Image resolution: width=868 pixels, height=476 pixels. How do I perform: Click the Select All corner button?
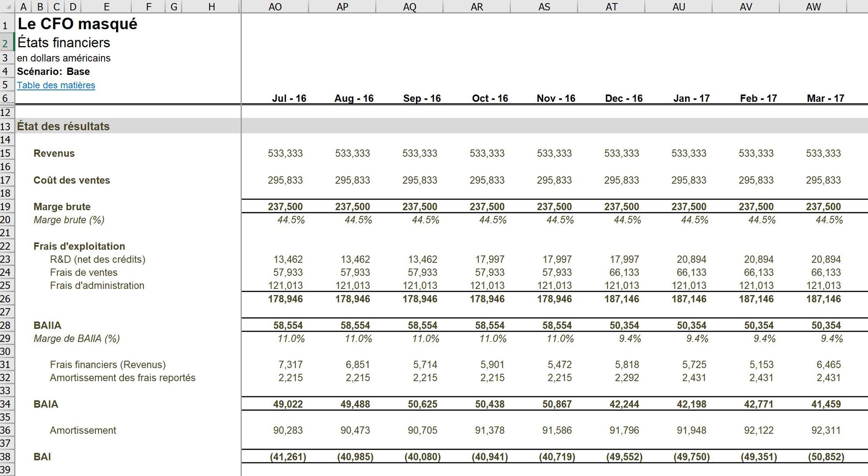[6, 7]
